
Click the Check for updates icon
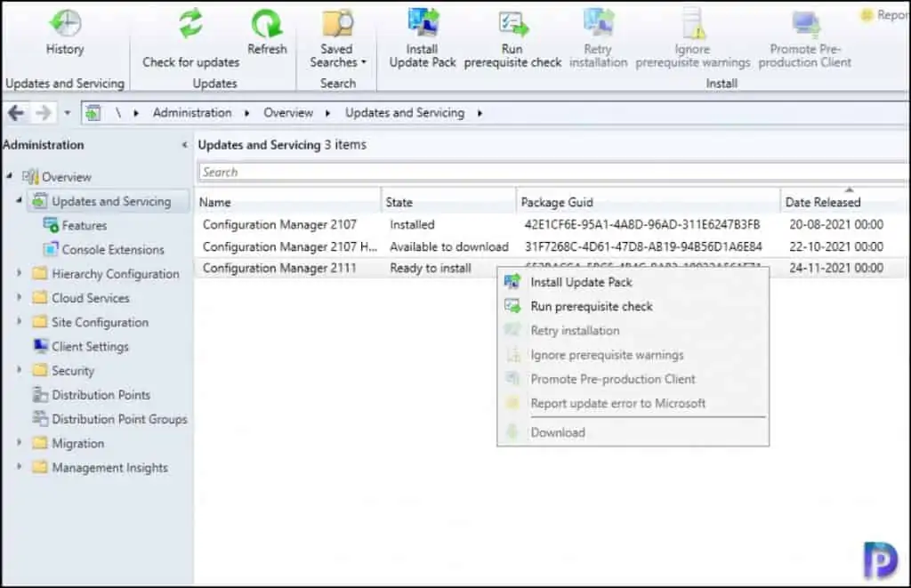click(190, 23)
